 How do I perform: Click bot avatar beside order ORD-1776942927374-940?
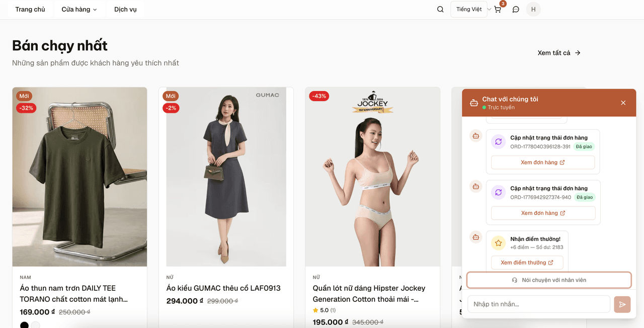click(x=475, y=186)
